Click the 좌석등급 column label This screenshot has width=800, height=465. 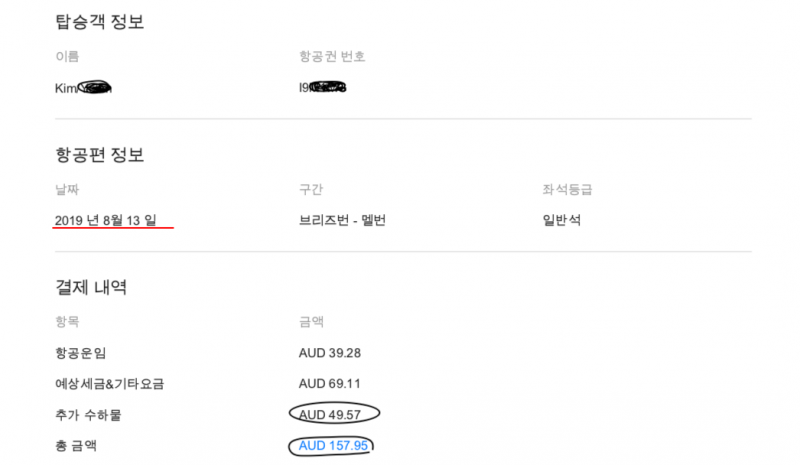(x=567, y=189)
